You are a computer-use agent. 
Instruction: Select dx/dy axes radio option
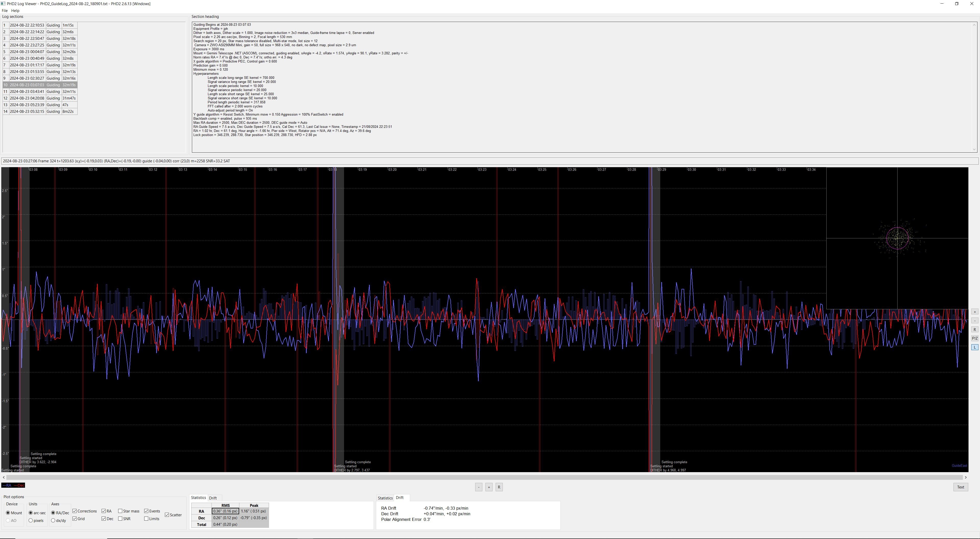click(x=53, y=521)
